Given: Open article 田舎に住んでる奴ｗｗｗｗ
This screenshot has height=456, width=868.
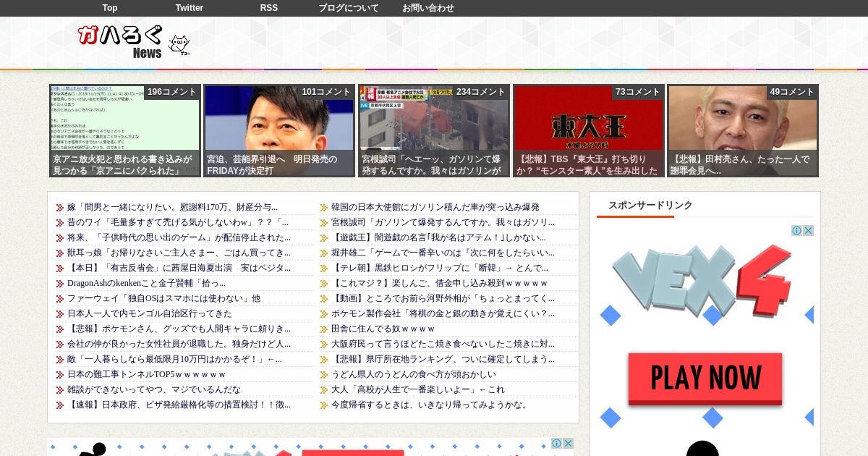Looking at the screenshot, I should coord(383,329).
